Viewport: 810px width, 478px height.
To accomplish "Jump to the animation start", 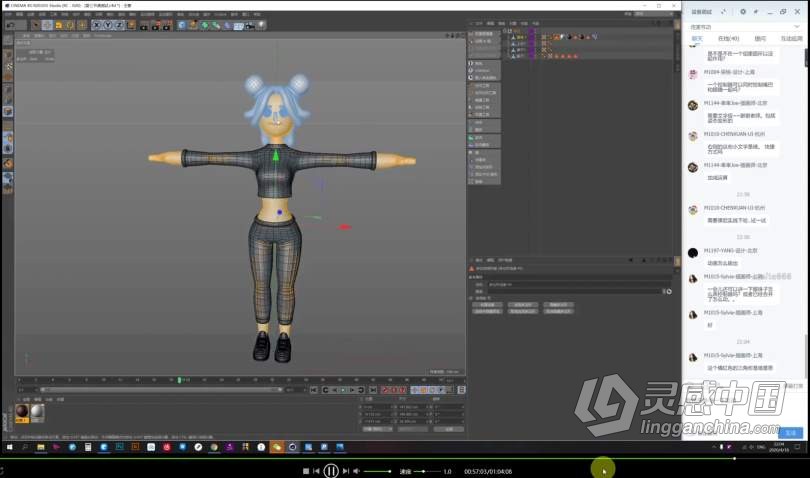I will (314, 390).
